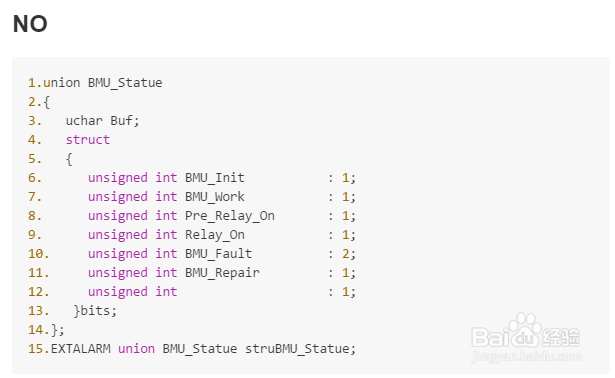Click unsigned keyword on line 12
The height and width of the screenshot is (378, 615).
tap(118, 292)
